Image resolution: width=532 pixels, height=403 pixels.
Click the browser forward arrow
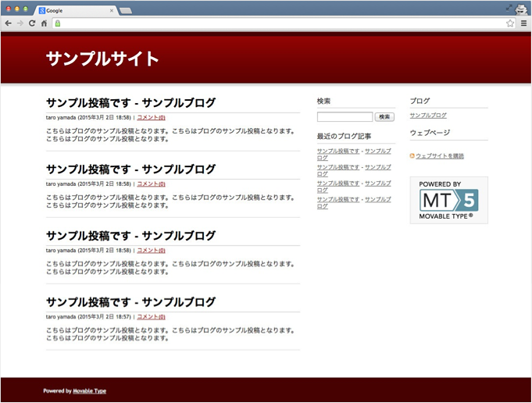click(20, 23)
